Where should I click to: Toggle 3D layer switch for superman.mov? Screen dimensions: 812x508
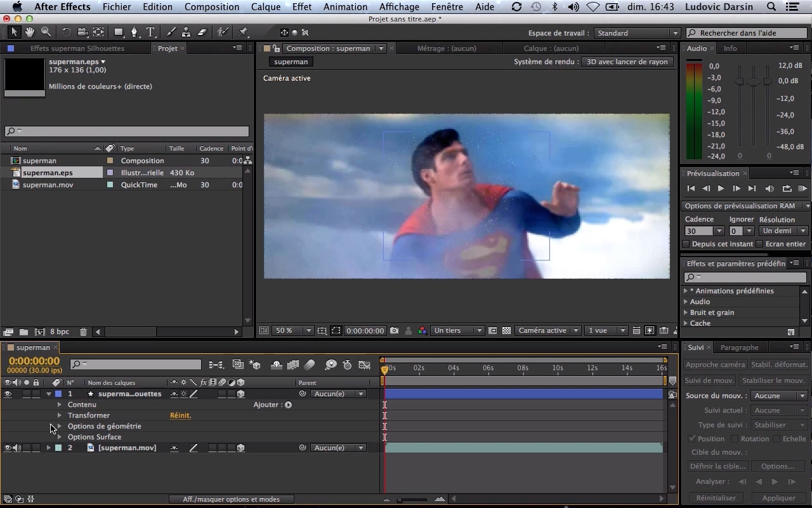(x=240, y=448)
